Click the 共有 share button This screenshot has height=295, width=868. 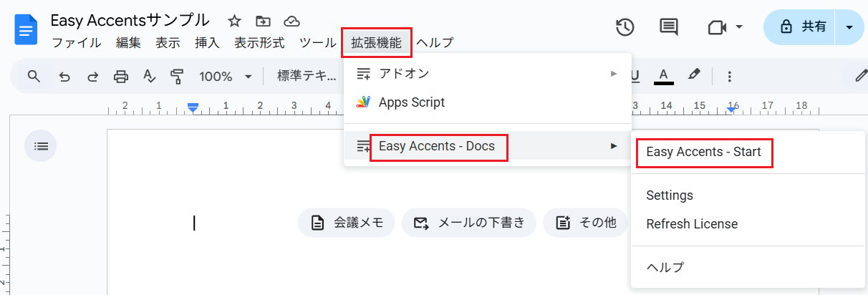[801, 27]
